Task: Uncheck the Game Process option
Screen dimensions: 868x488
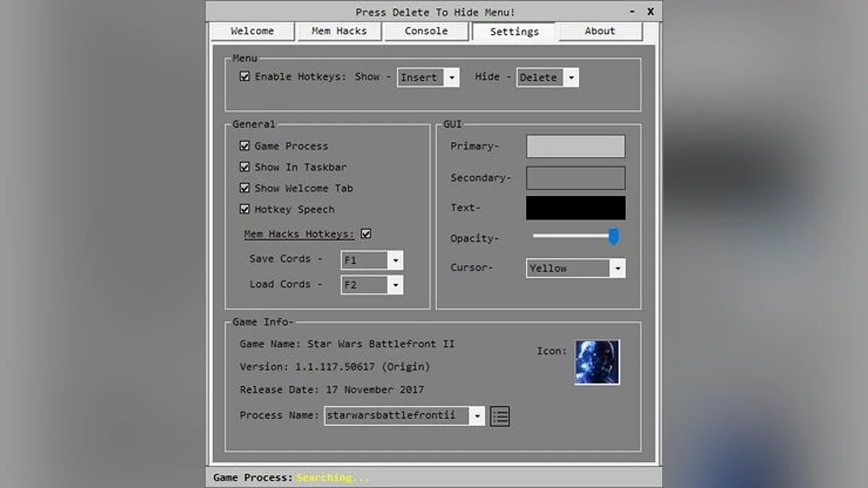Action: tap(245, 145)
